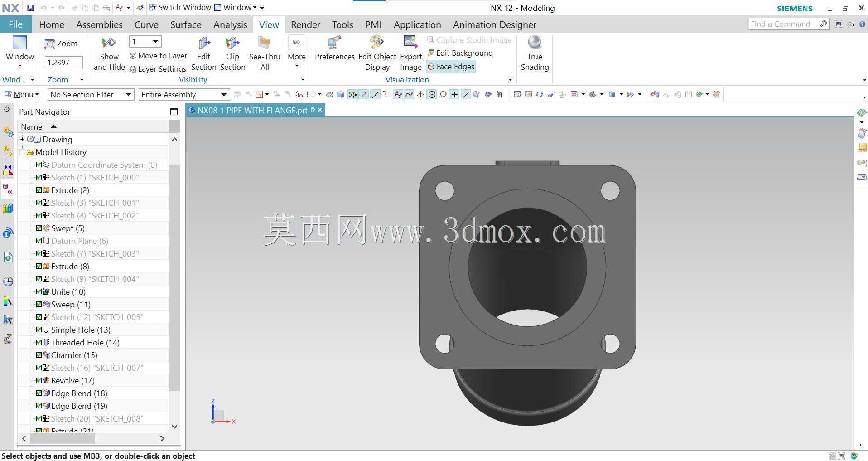Toggle Face Edges display

(451, 67)
